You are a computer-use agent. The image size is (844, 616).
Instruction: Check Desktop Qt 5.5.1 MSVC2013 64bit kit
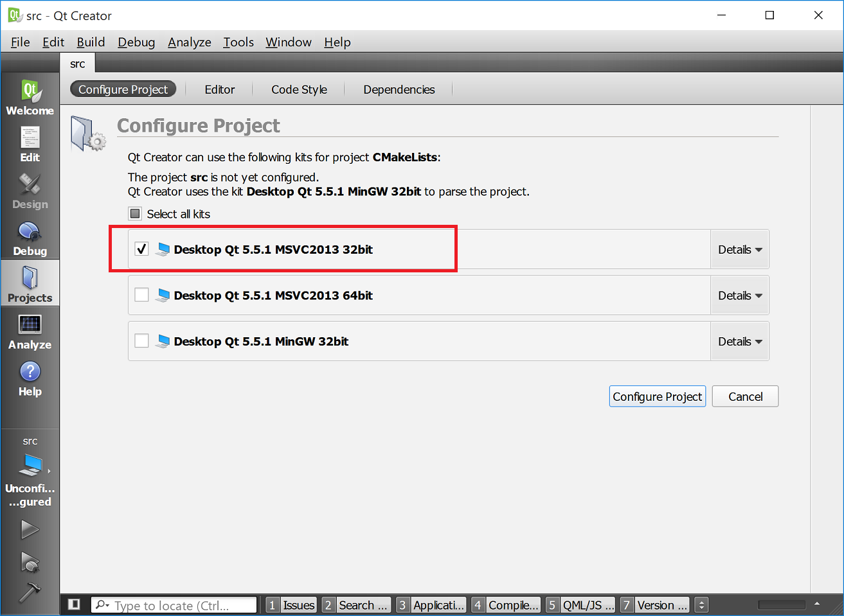[x=141, y=295]
